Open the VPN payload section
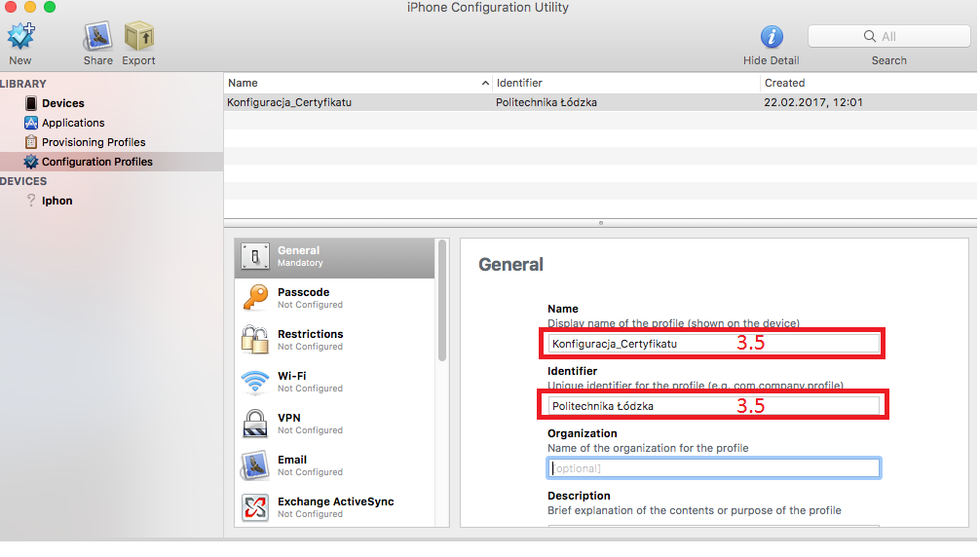 (x=334, y=424)
